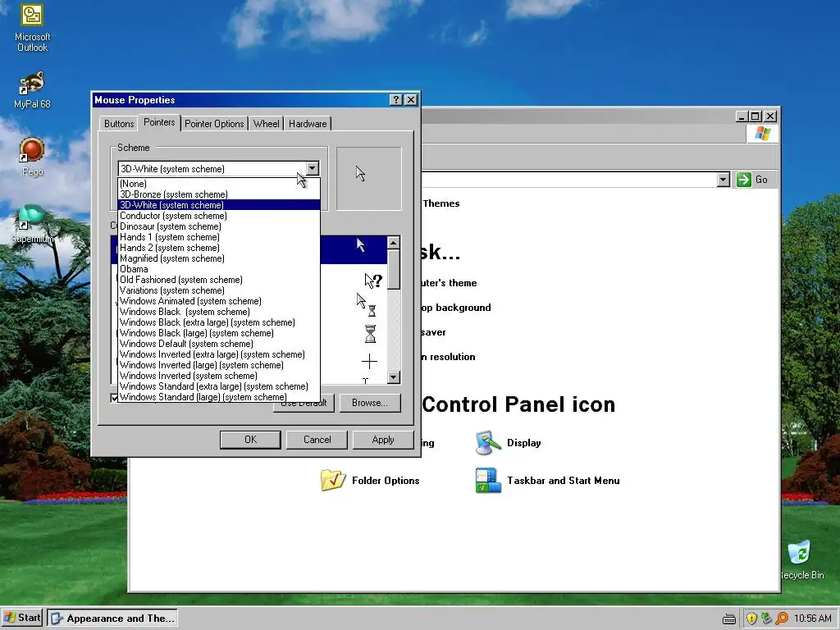Choose Hands 1 scheme option

click(218, 237)
